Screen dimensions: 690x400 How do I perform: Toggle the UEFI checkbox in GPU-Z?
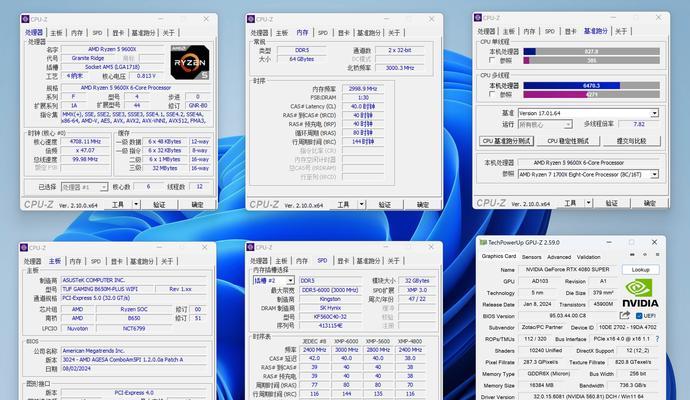tap(639, 316)
